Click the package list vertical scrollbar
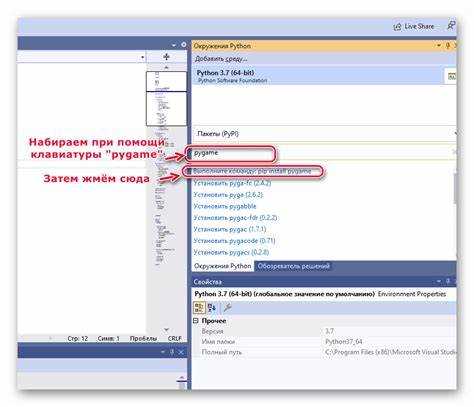The image size is (474, 407). pos(454,188)
